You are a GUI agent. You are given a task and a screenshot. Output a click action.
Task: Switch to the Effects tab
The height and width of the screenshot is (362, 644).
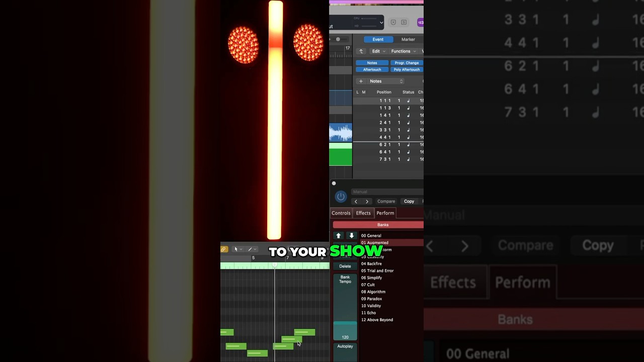click(363, 213)
